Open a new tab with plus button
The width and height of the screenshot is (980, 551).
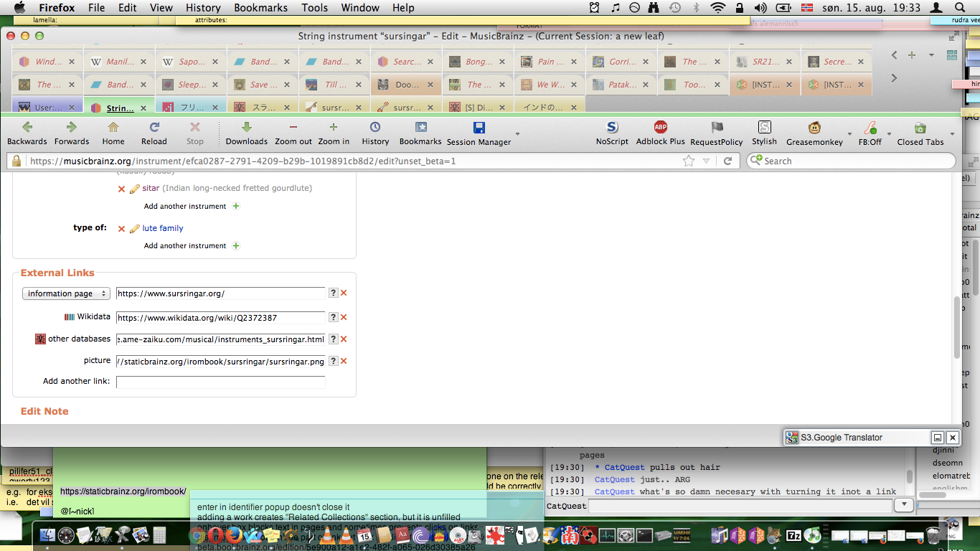coord(912,55)
